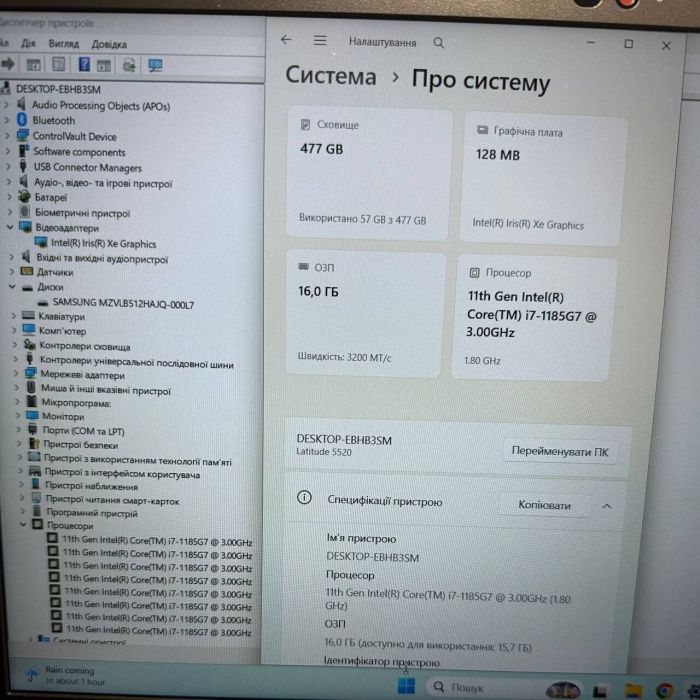Select Intel(R) Iris(R) Xe Graphics device
The height and width of the screenshot is (700, 700).
click(104, 244)
